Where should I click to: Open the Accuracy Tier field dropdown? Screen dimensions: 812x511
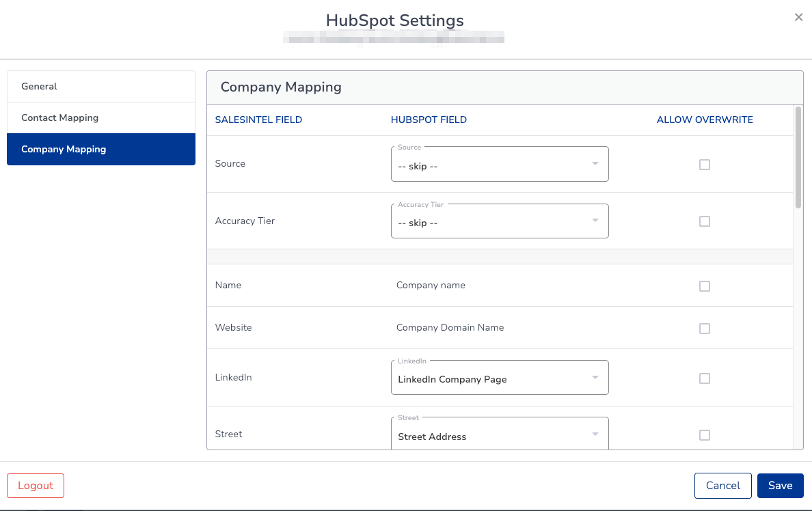(x=500, y=221)
